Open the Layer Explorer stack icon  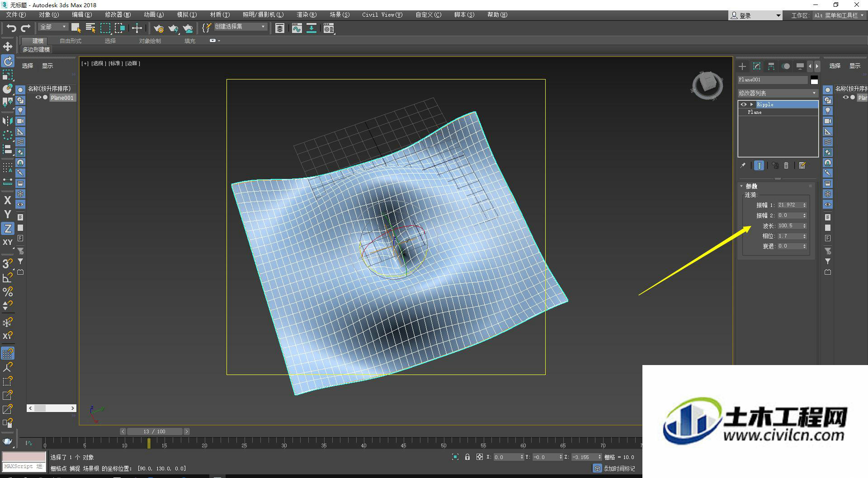click(280, 28)
